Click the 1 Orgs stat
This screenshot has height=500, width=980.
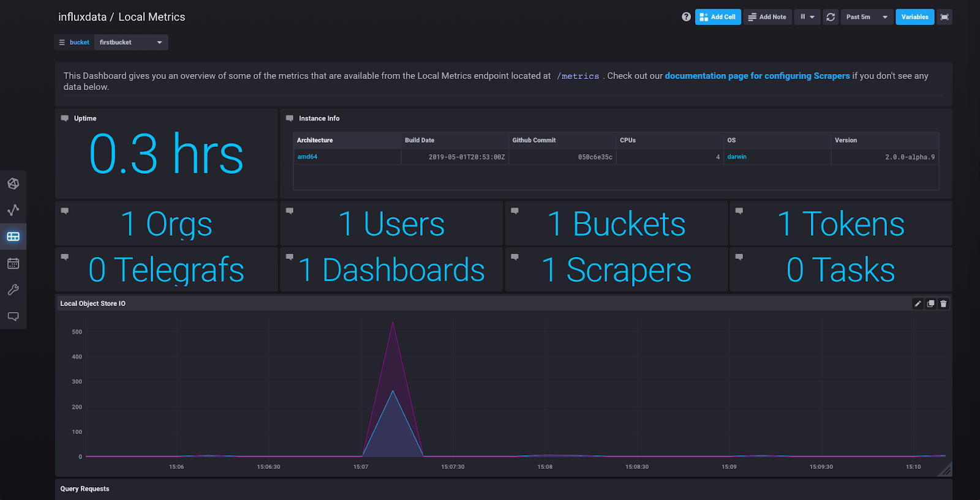(167, 224)
